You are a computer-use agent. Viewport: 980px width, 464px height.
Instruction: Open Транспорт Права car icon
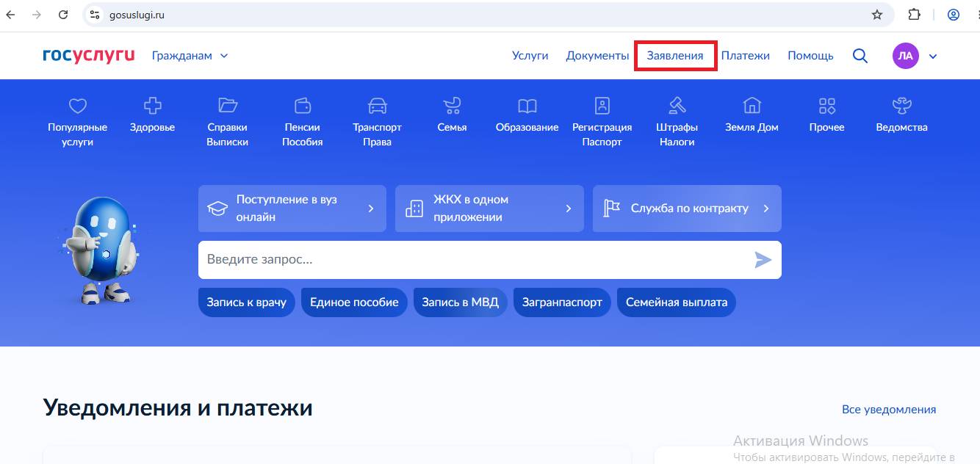[x=377, y=106]
